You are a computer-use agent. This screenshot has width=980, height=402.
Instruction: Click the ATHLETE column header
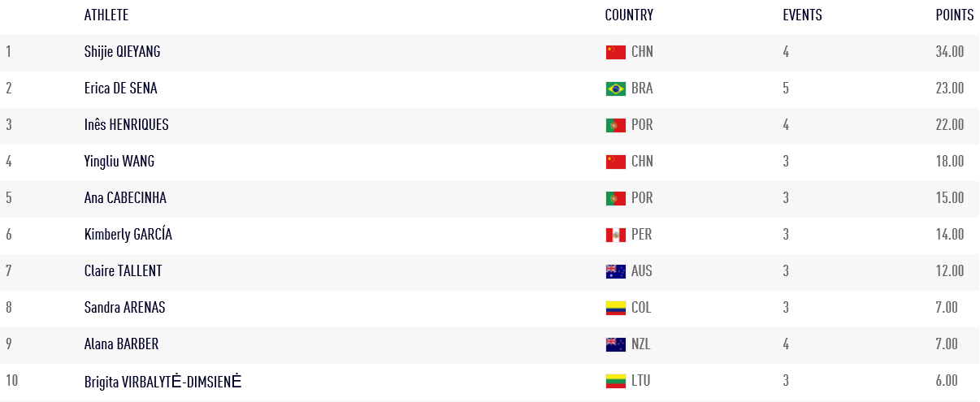[106, 15]
